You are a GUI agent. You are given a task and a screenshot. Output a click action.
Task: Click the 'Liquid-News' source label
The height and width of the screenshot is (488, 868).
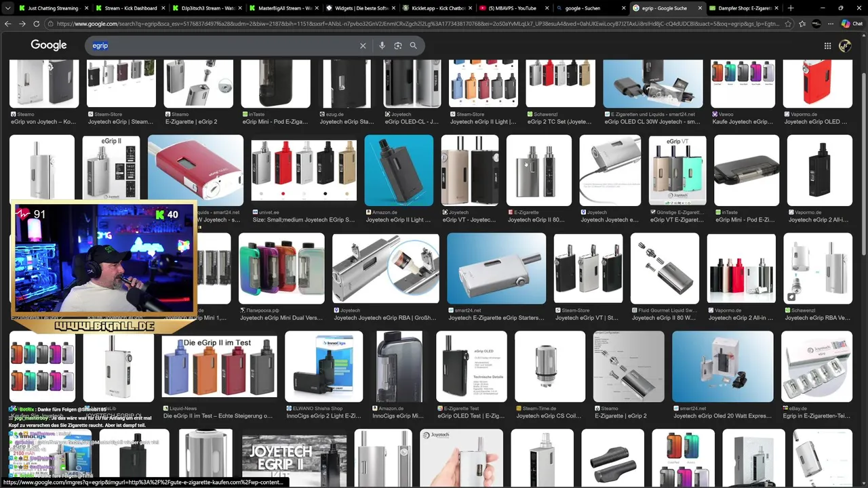(x=182, y=409)
